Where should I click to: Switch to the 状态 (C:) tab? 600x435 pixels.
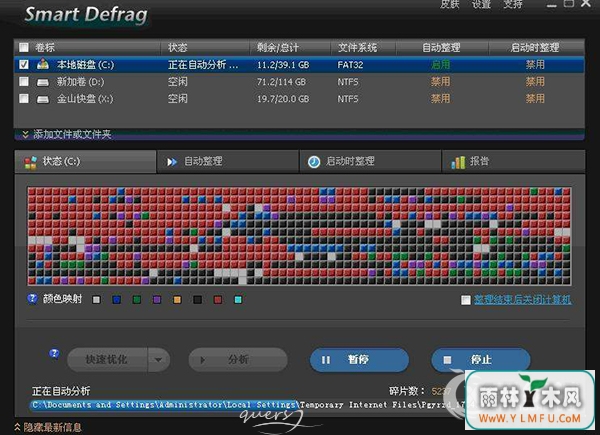coord(85,161)
